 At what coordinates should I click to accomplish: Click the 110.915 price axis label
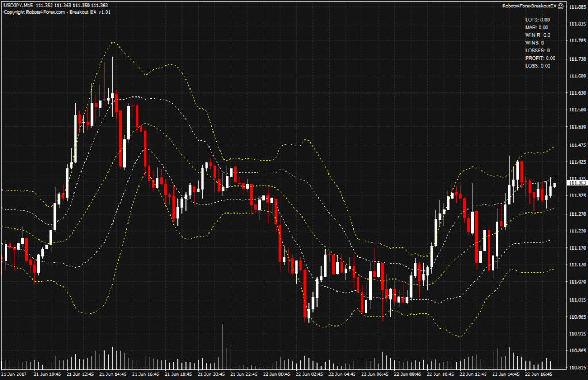[578, 334]
